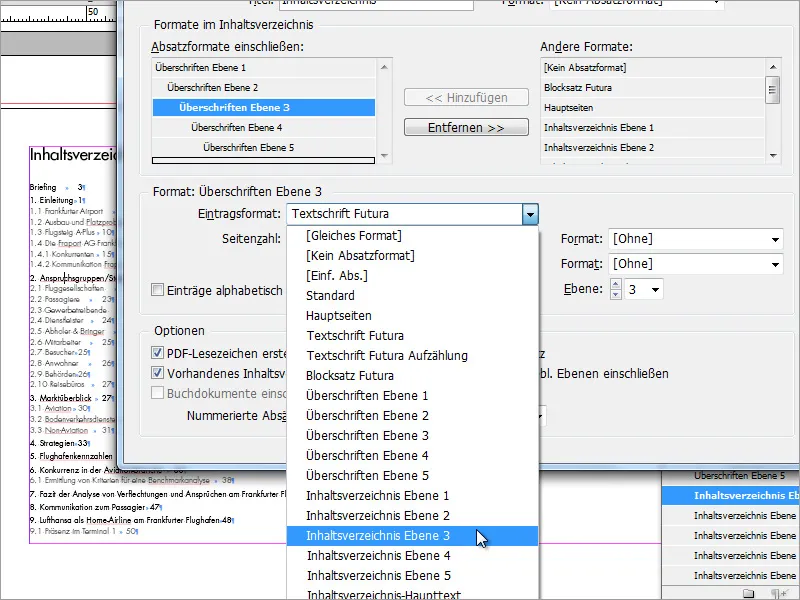Select Überschriften Ebene 2 in included formats list

(x=264, y=87)
